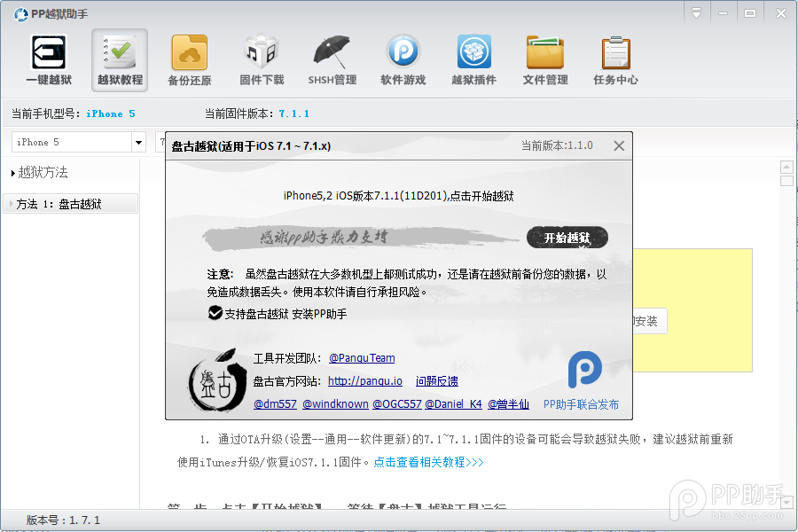The width and height of the screenshot is (798, 532).
Task: Open the 越狱教程 jailbreak tutorial panel
Action: pyautogui.click(x=119, y=59)
